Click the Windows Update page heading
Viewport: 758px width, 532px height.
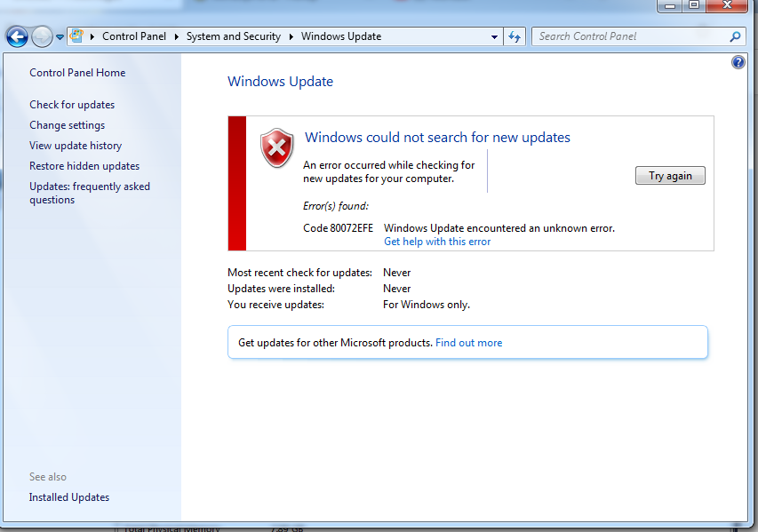(x=281, y=82)
